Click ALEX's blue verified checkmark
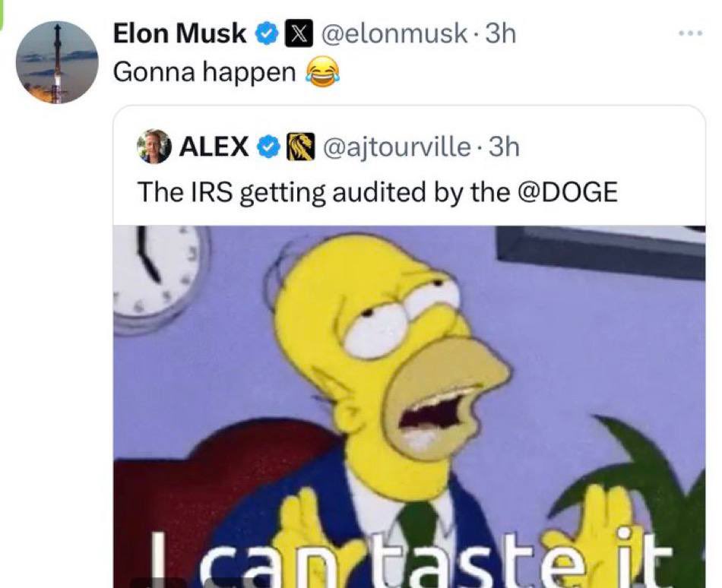Viewport: 722px width, 588px height. click(267, 147)
